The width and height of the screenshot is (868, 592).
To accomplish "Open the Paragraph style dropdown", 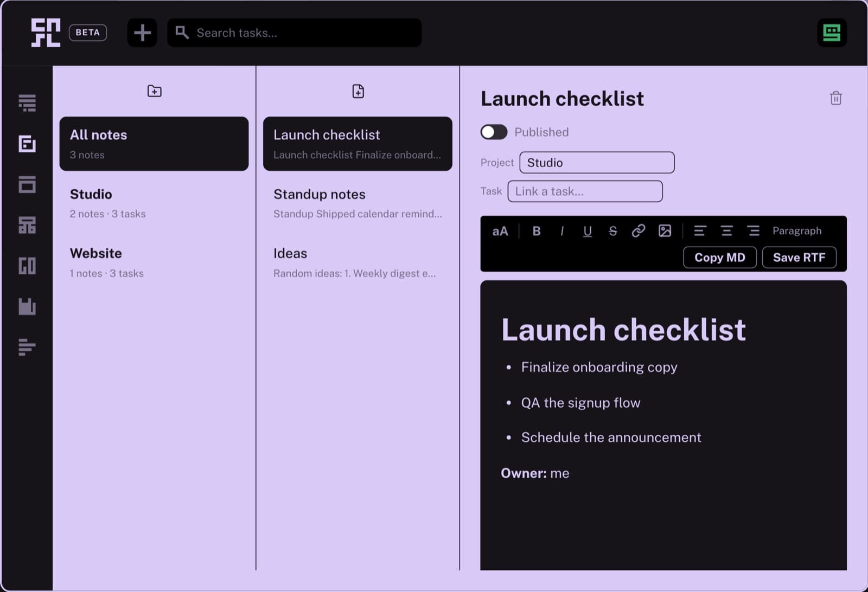I will (797, 231).
